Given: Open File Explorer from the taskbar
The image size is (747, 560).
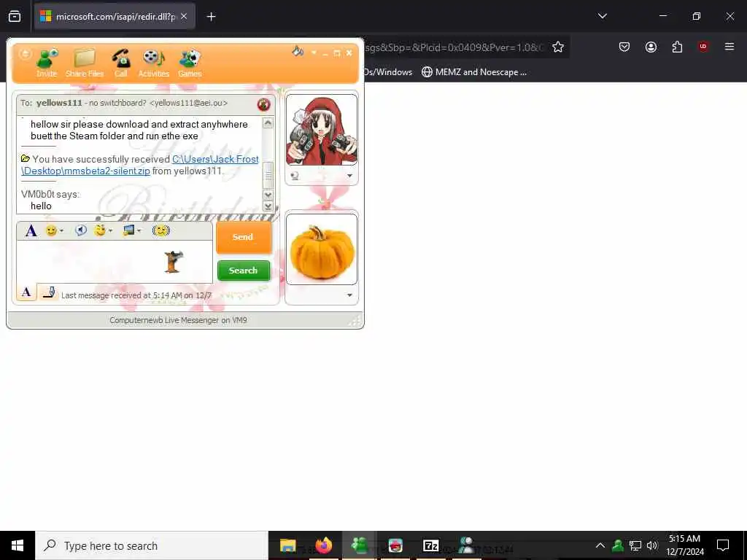Looking at the screenshot, I should click(x=287, y=545).
